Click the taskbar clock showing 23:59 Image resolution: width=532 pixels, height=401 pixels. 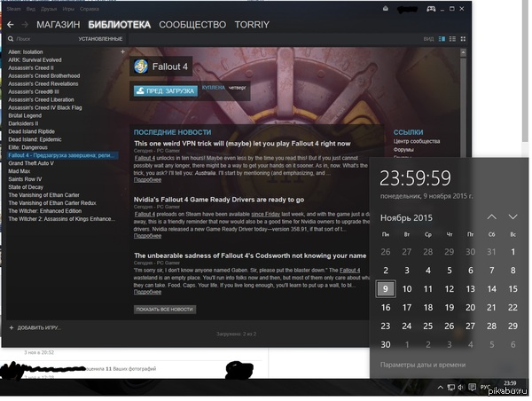[510, 383]
